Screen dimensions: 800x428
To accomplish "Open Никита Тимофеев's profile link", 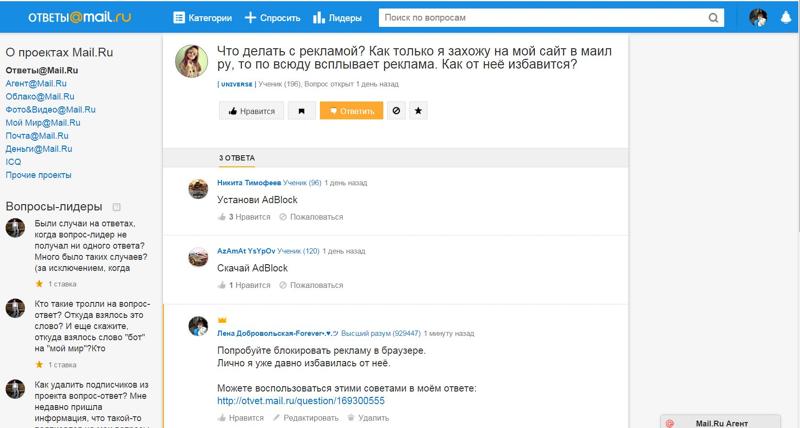I will 249,183.
